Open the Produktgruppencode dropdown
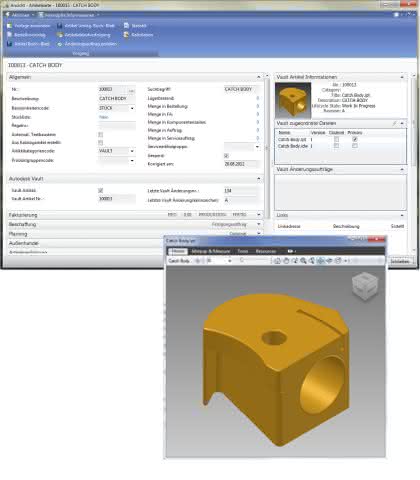The image size is (420, 480). pos(132,160)
